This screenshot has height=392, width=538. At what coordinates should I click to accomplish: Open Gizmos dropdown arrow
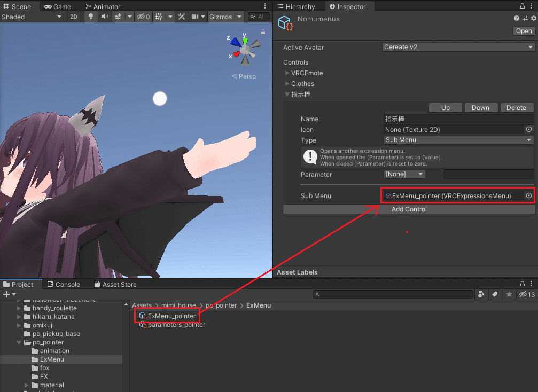pyautogui.click(x=239, y=17)
